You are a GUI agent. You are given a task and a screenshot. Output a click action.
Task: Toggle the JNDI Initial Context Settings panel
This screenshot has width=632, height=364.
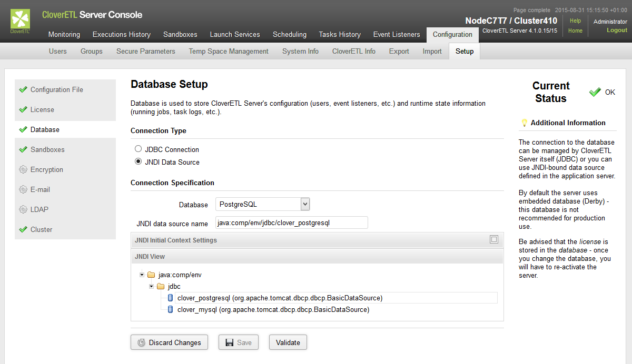coord(493,240)
